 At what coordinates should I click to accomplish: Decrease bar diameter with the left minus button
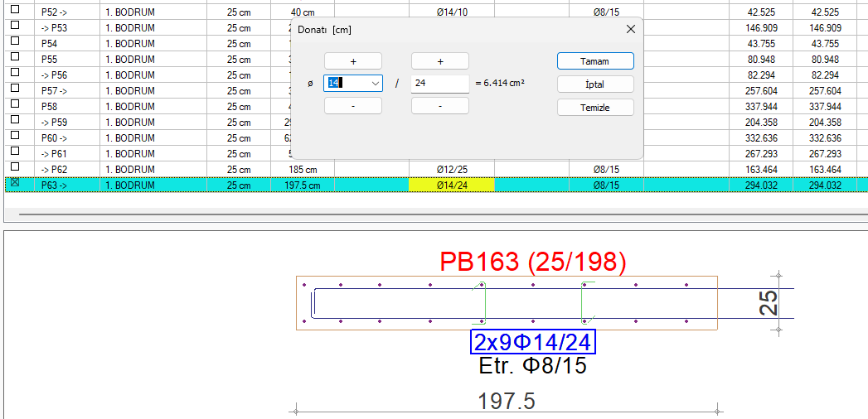tap(352, 106)
